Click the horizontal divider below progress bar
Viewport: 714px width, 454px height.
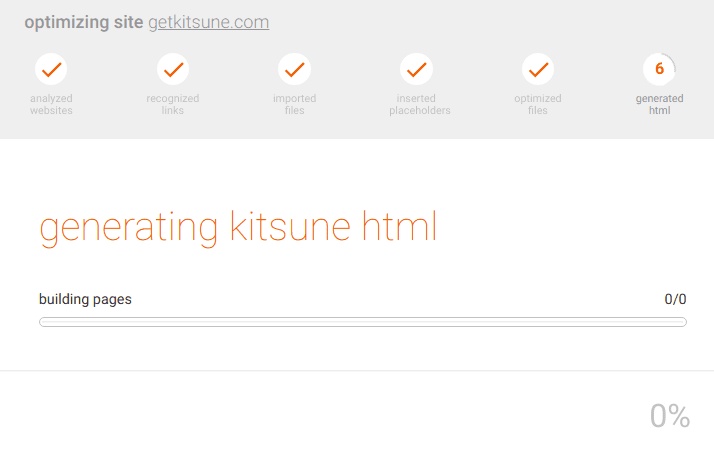click(x=357, y=371)
